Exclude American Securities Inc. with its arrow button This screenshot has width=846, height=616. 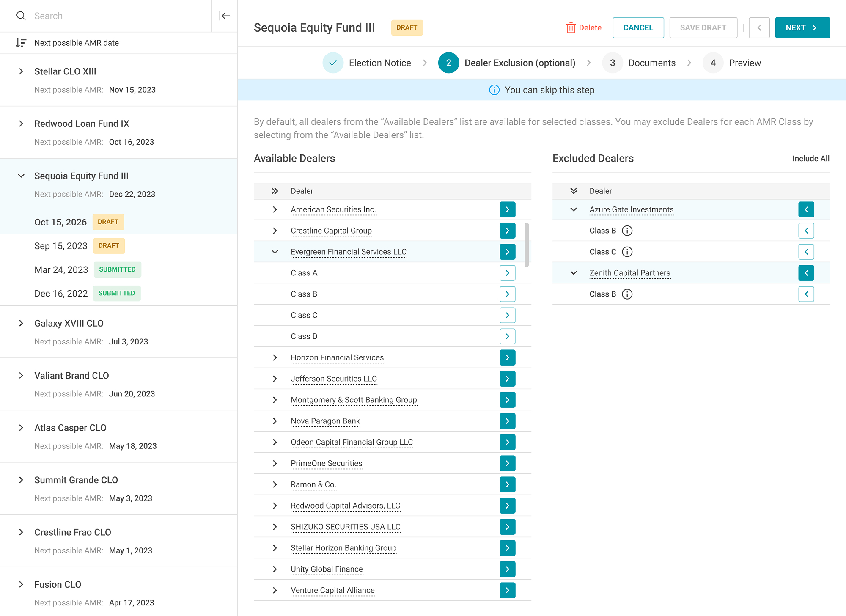point(507,209)
